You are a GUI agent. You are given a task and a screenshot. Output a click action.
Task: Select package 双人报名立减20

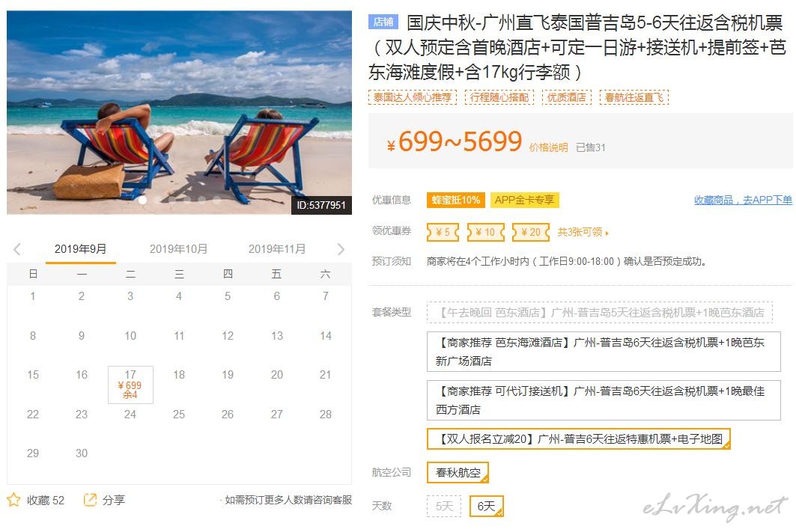point(579,439)
